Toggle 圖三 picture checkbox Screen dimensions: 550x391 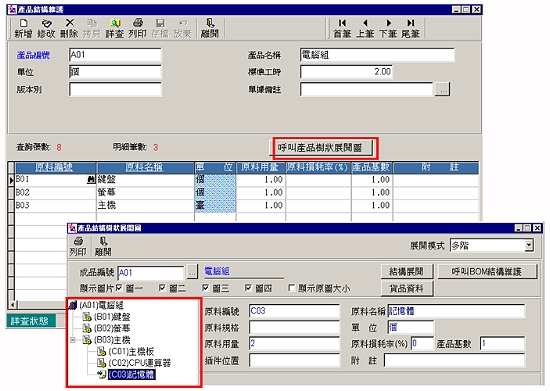pyautogui.click(x=206, y=288)
